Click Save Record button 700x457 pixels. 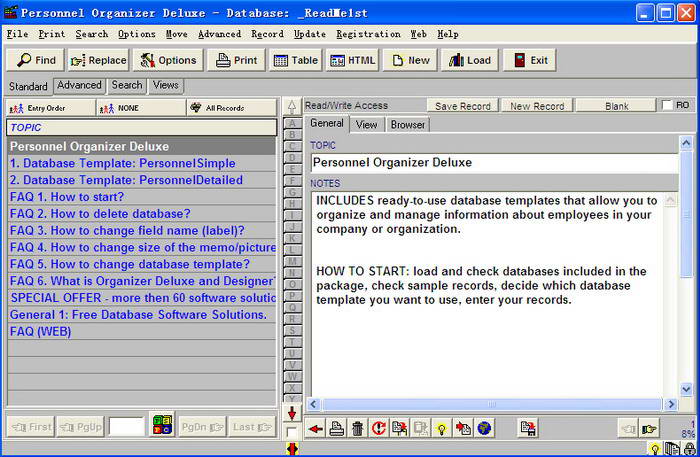pyautogui.click(x=462, y=106)
